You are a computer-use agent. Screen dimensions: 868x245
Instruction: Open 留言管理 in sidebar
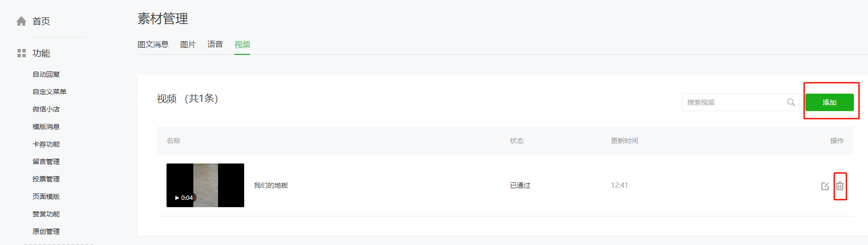pos(46,162)
